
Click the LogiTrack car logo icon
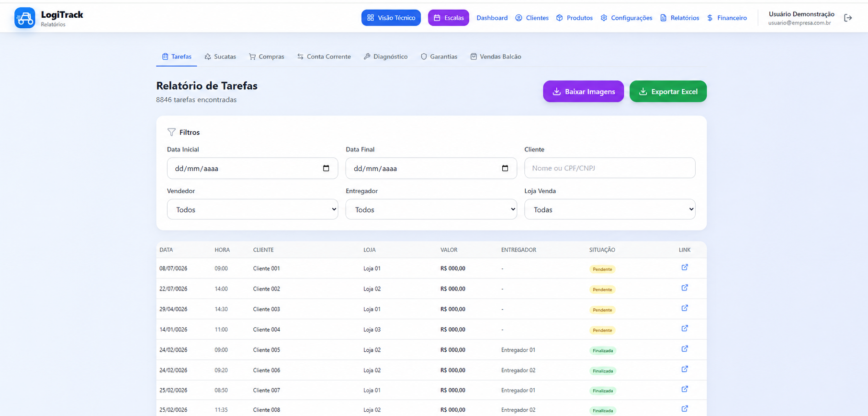[x=25, y=18]
